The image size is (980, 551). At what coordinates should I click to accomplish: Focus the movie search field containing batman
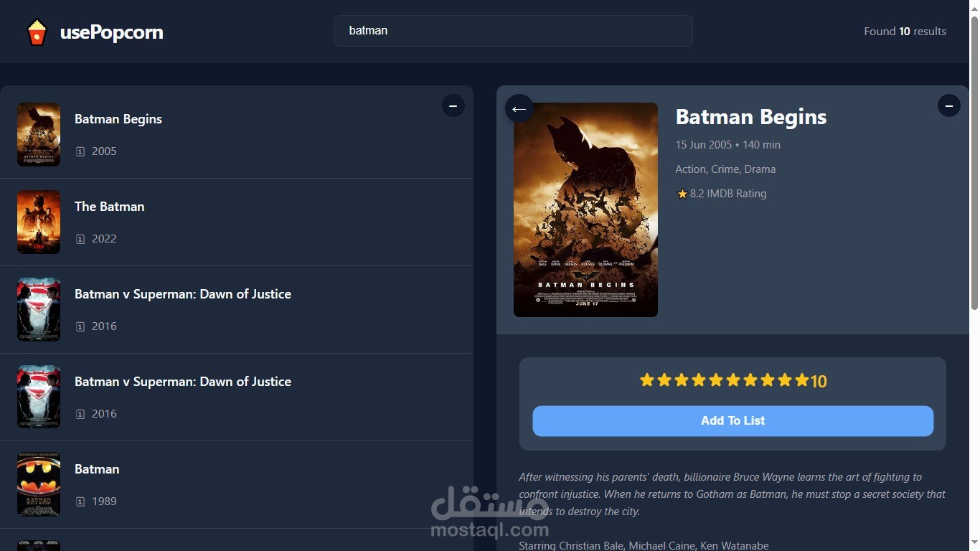pos(514,31)
